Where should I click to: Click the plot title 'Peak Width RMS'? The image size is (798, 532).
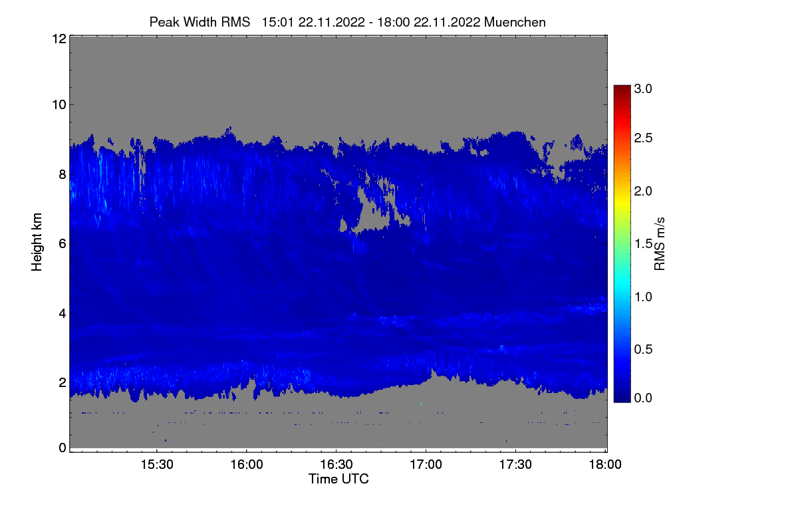tap(199, 22)
